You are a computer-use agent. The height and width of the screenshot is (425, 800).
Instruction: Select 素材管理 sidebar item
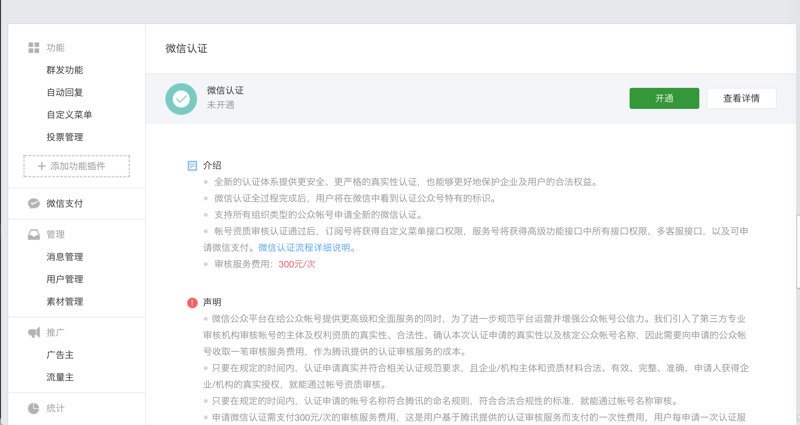65,302
